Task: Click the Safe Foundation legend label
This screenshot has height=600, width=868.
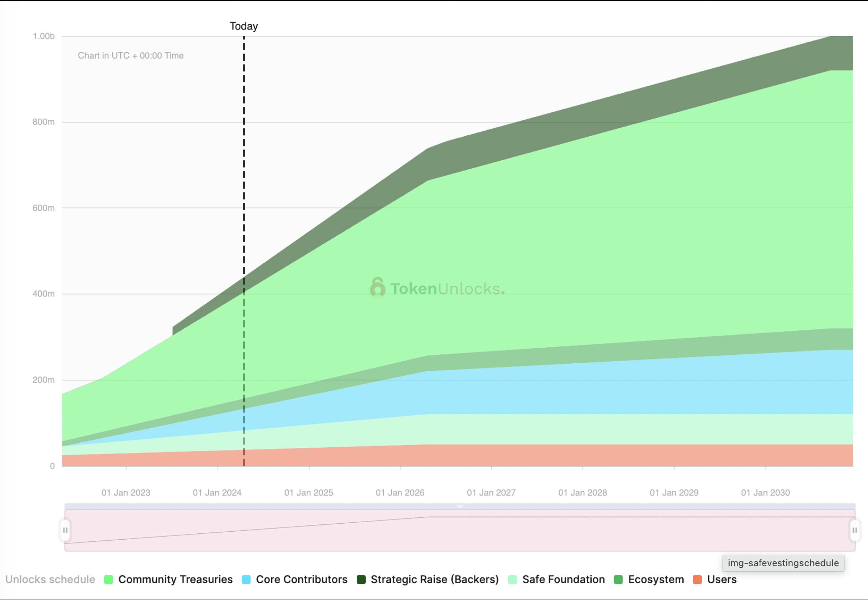Action: coord(563,579)
